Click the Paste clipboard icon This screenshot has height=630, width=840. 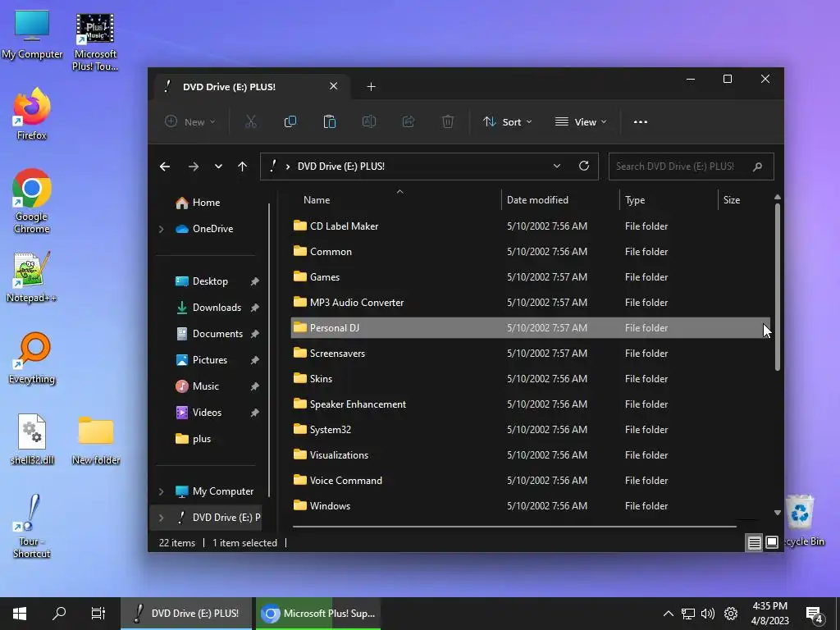[330, 121]
